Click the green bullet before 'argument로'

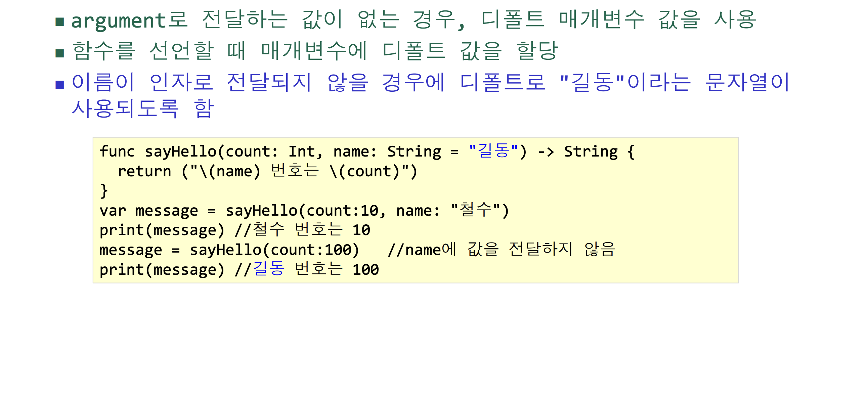pos(60,22)
